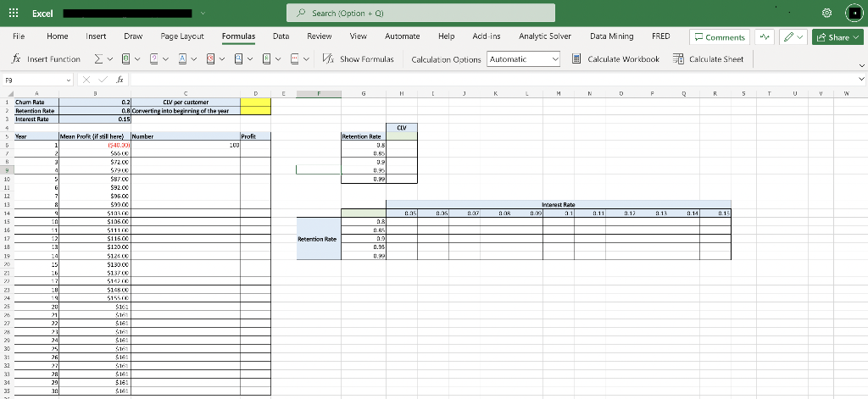Select the "Interest Rate" merged header above the table
Screen dimensions: 868x399
(559, 204)
